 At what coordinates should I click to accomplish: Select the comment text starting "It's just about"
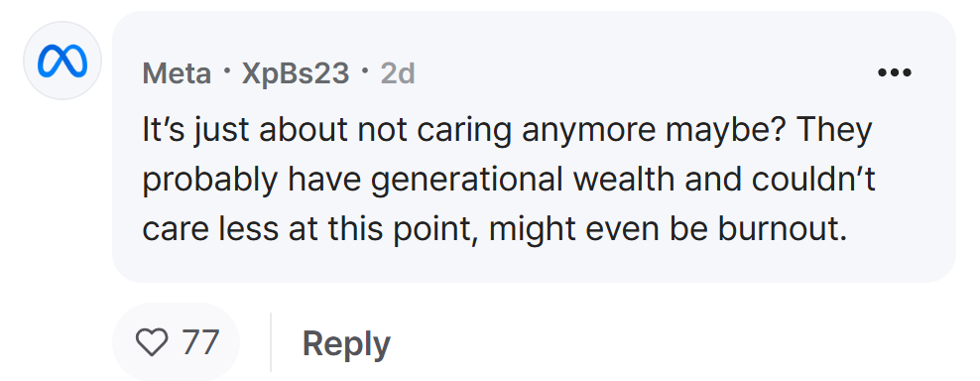[x=508, y=180]
